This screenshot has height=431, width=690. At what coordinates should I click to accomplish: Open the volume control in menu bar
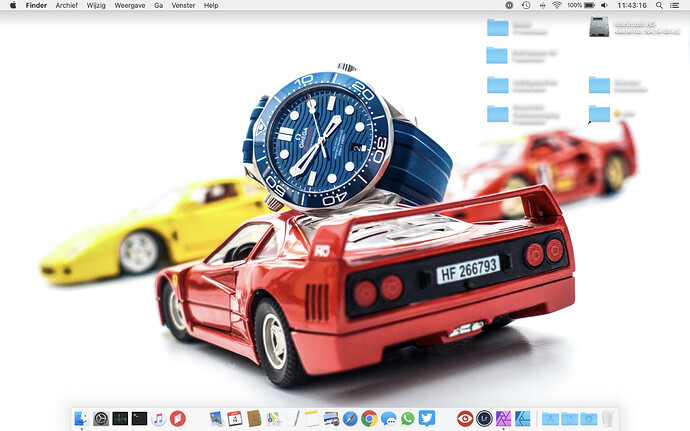pyautogui.click(x=605, y=5)
